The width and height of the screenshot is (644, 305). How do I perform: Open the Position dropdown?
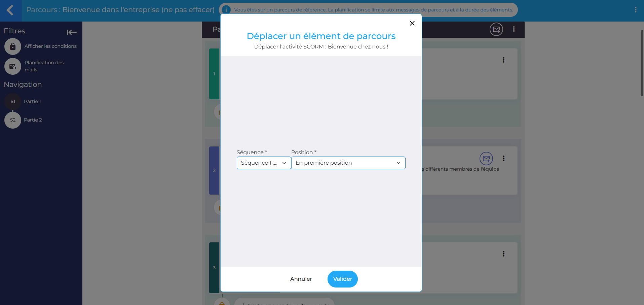pyautogui.click(x=348, y=163)
